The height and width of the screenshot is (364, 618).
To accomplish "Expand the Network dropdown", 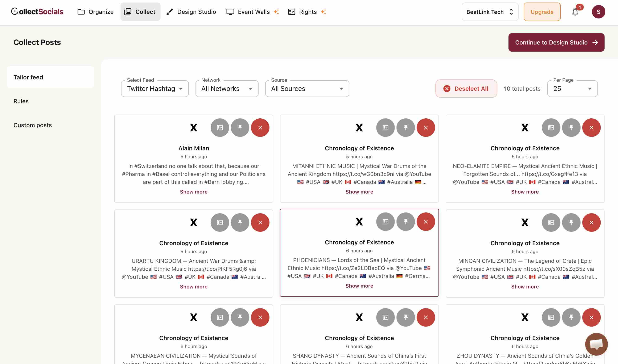I will 227,89.
